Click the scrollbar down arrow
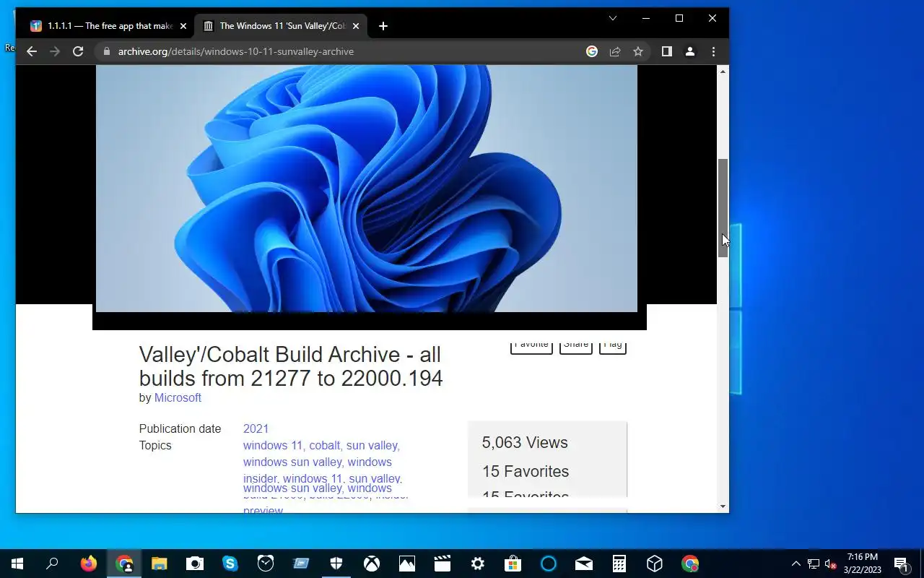This screenshot has width=924, height=578. click(x=723, y=506)
